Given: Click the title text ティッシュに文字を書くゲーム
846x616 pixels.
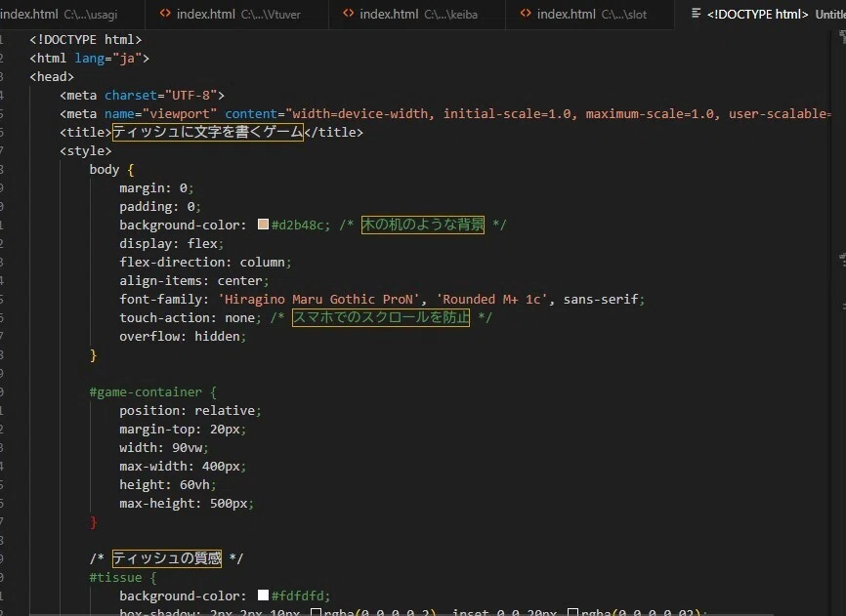Looking at the screenshot, I should (208, 132).
